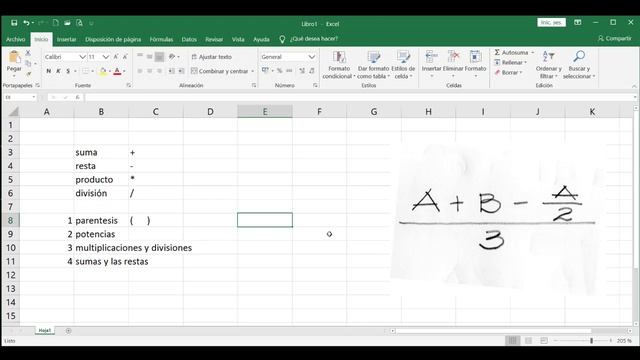
Task: Apply Autosuma to the selection
Action: (x=511, y=53)
